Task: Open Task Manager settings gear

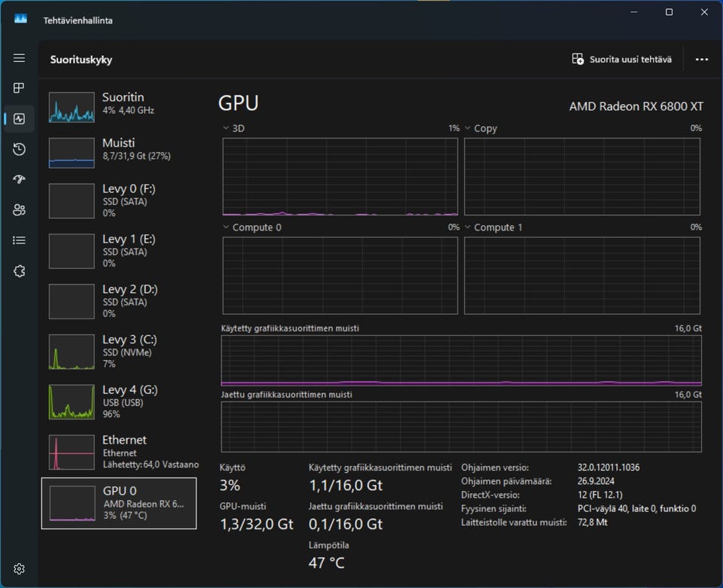Action: [19, 568]
